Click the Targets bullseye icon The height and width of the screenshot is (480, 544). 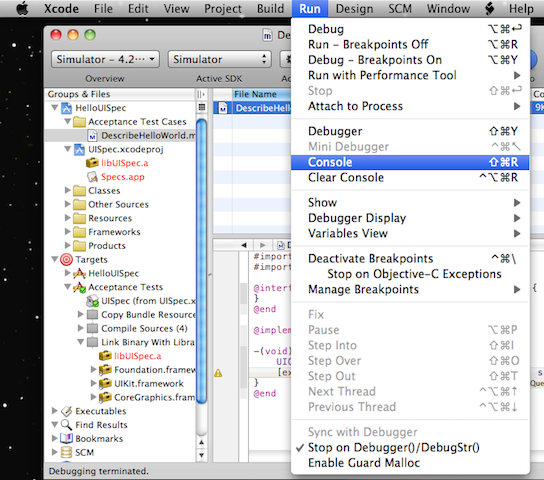66,259
